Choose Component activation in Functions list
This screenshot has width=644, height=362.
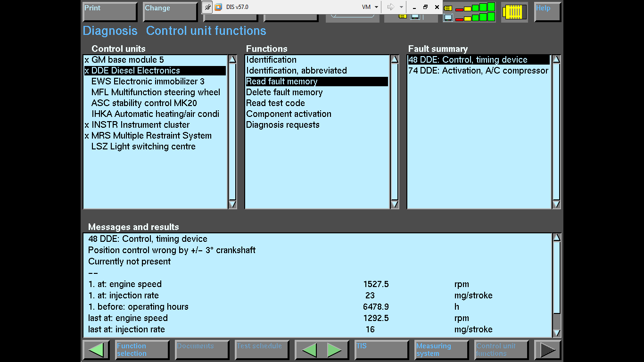click(289, 114)
